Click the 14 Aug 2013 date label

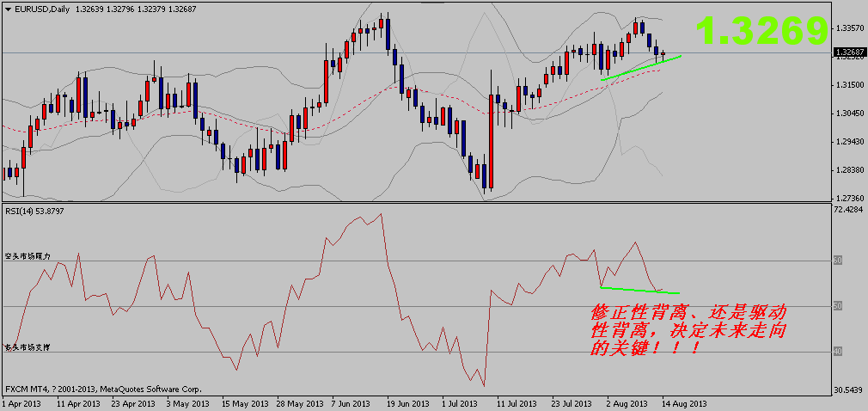coord(685,403)
